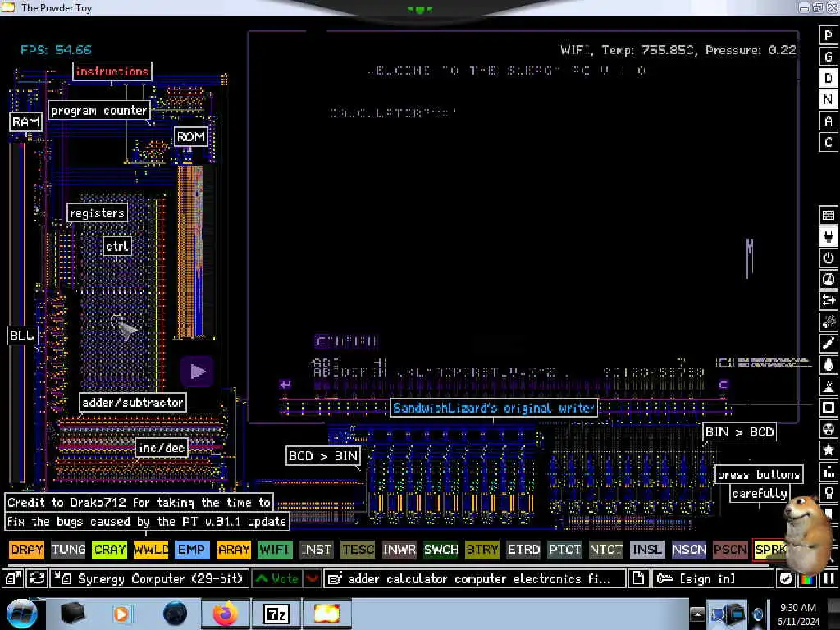
Task: Click the CONFIRM button in the simulation
Action: tap(346, 341)
